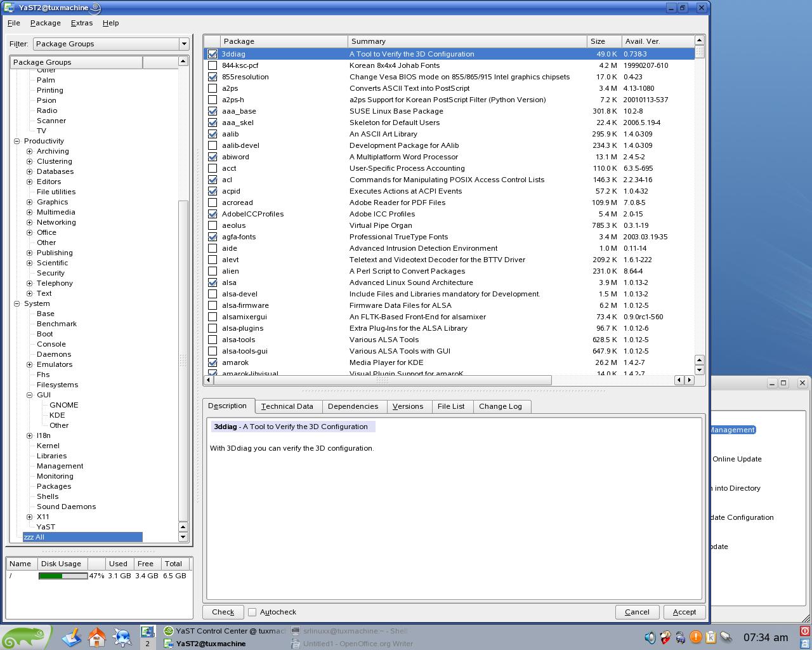
Task: Switch to the Change Log tab
Action: point(501,406)
